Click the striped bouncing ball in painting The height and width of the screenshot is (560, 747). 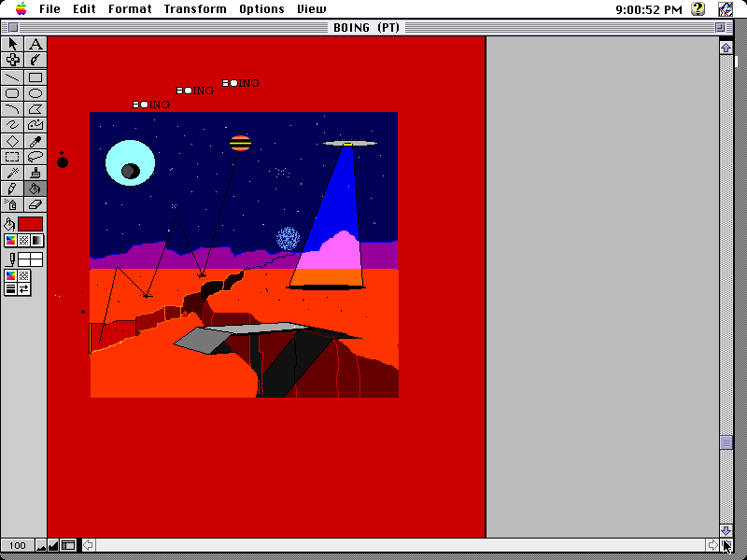click(x=240, y=143)
